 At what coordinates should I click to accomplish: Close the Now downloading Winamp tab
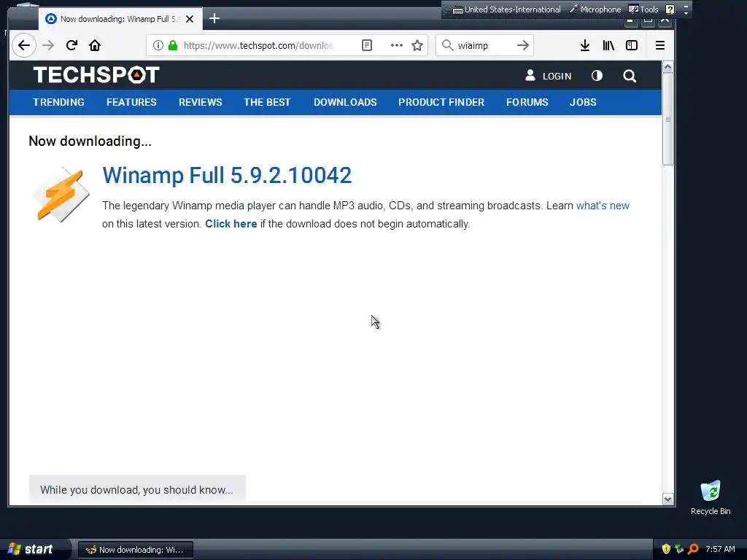pos(190,19)
